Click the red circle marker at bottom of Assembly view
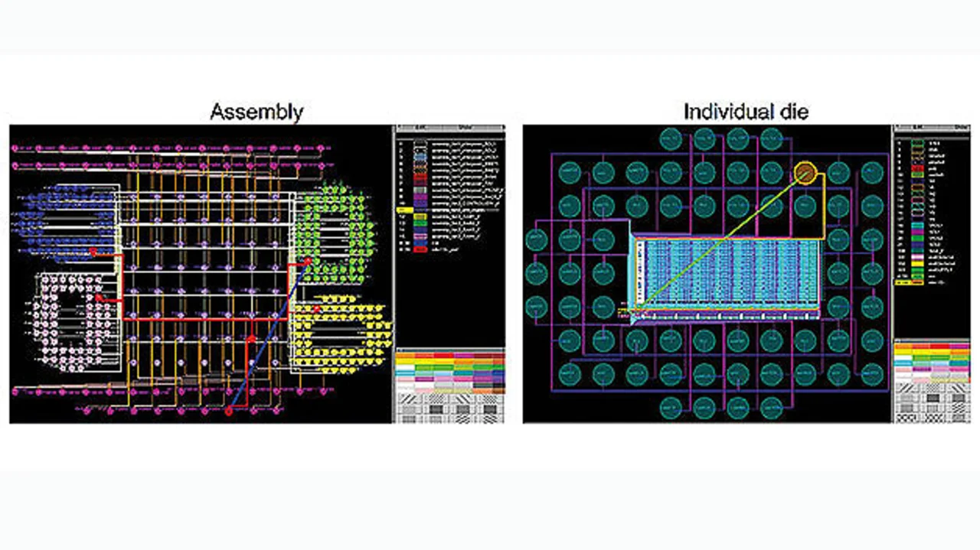This screenshot has width=980, height=550. pyautogui.click(x=228, y=412)
